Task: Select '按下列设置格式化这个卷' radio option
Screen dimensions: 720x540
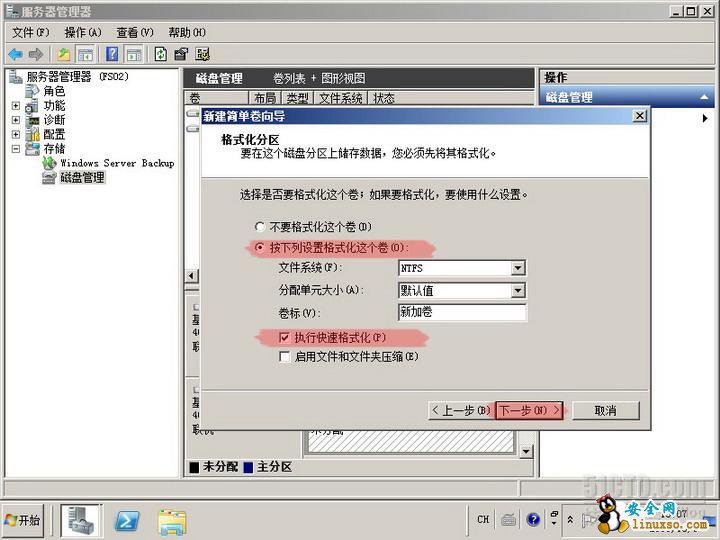Action: point(261,247)
